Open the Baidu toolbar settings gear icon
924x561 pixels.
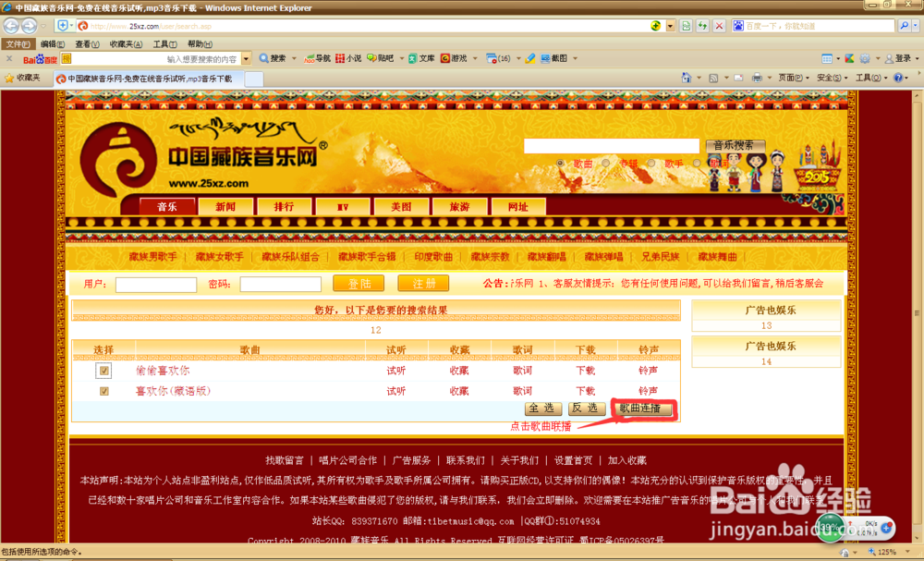tap(866, 57)
